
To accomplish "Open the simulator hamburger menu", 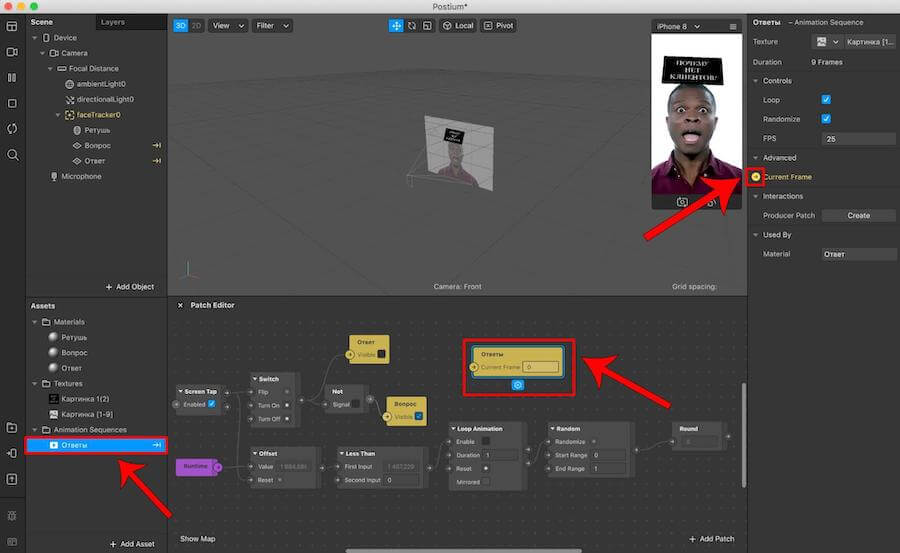I will pyautogui.click(x=733, y=26).
